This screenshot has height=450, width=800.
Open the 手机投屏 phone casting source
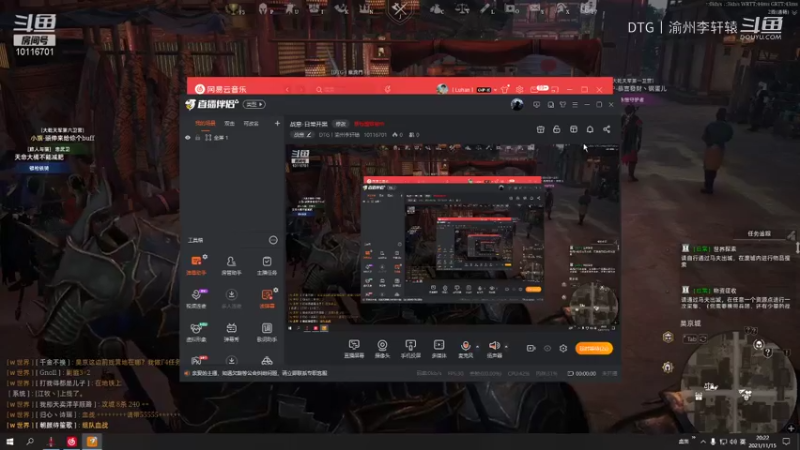pos(410,348)
